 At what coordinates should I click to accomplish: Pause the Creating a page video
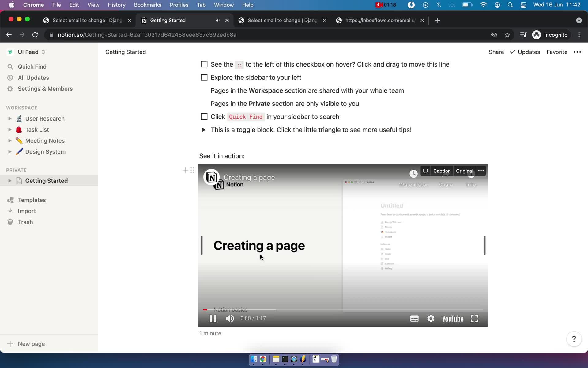(x=213, y=318)
